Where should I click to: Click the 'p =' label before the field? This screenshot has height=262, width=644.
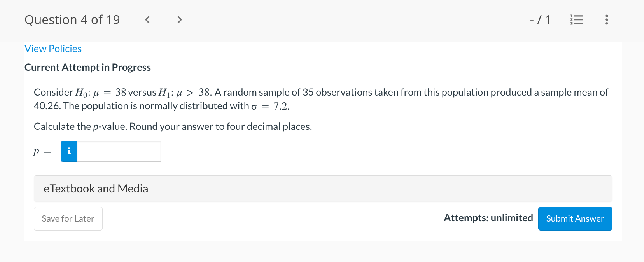tap(42, 151)
